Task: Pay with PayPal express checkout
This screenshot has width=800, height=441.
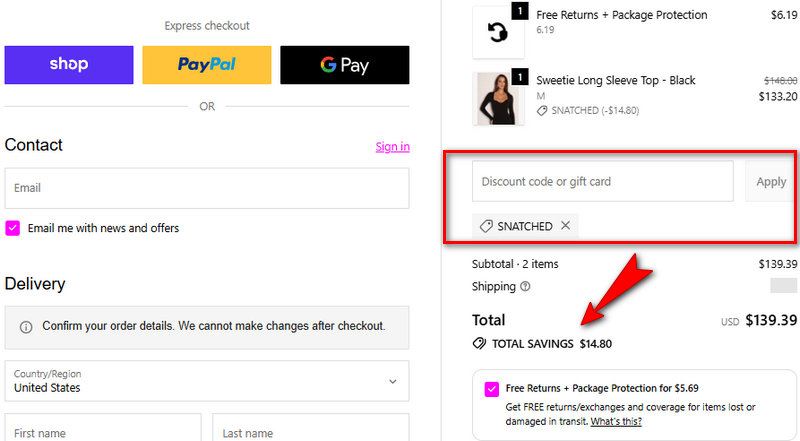Action: click(x=207, y=65)
